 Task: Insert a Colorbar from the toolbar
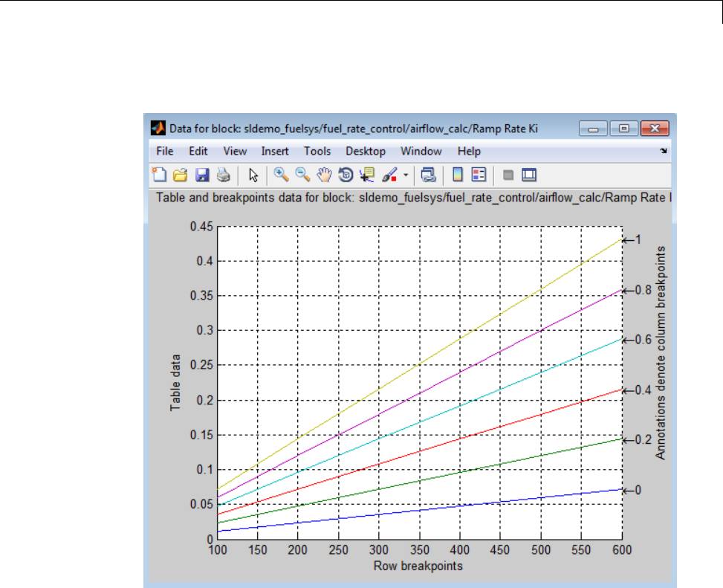pyautogui.click(x=458, y=175)
